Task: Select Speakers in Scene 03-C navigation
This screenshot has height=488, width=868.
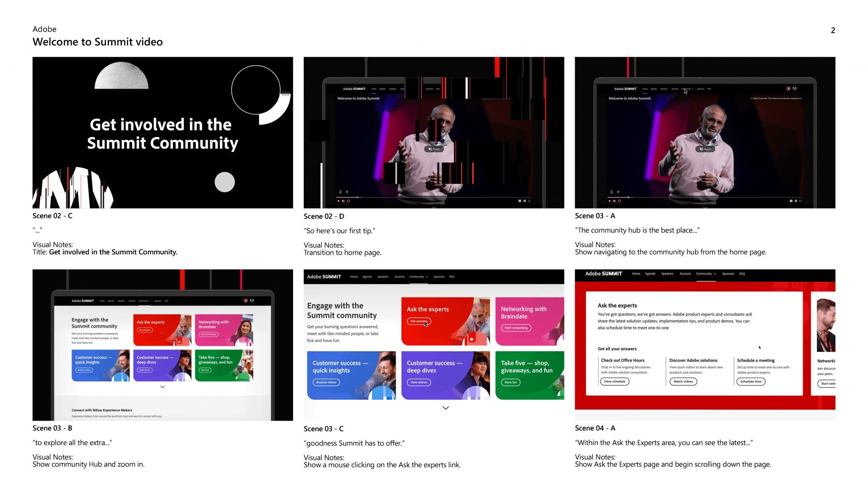Action: click(383, 277)
